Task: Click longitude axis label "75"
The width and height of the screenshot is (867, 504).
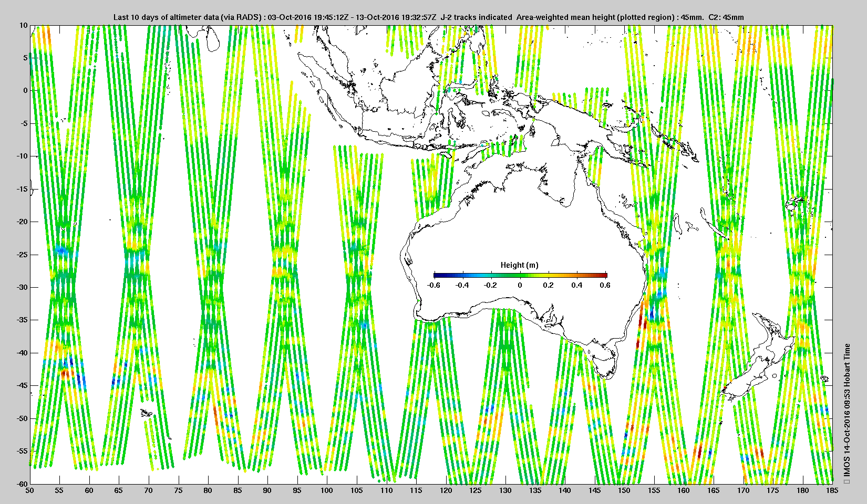Action: [x=179, y=490]
